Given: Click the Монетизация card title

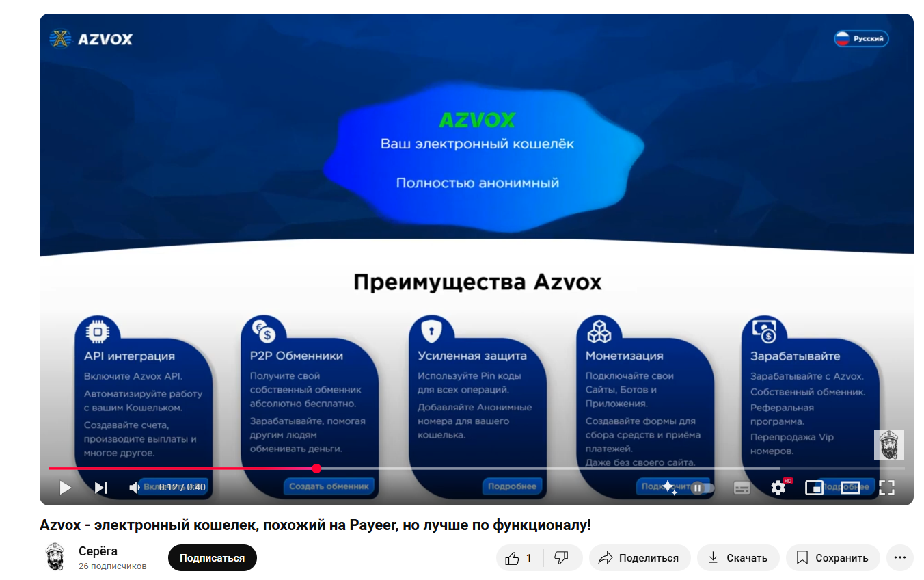Looking at the screenshot, I should coord(625,356).
